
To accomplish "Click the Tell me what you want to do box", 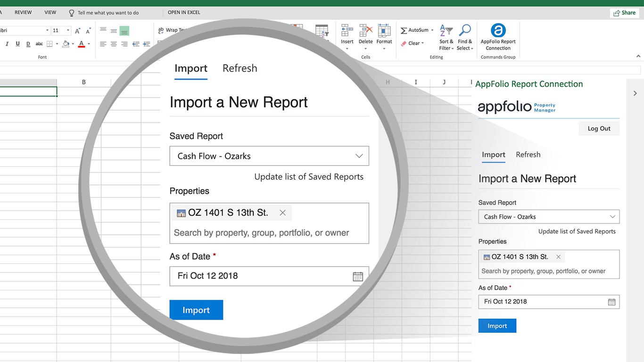I will [104, 13].
